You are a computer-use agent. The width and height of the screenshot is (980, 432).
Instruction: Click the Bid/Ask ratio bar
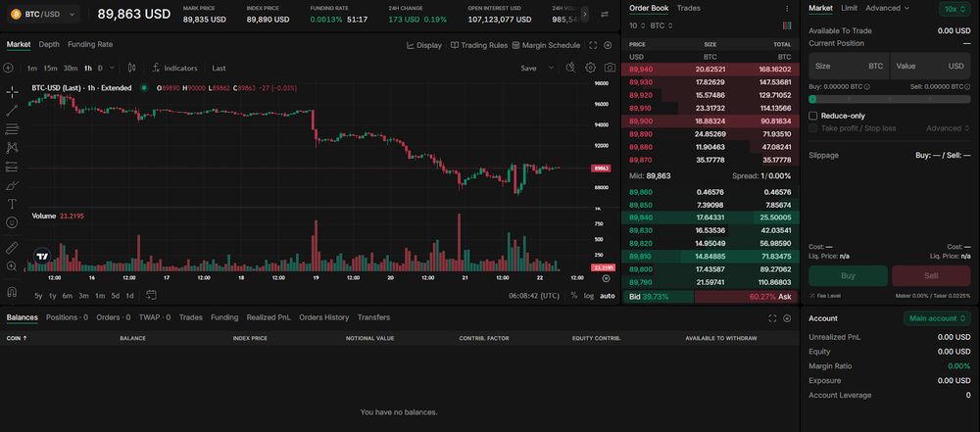(710, 297)
